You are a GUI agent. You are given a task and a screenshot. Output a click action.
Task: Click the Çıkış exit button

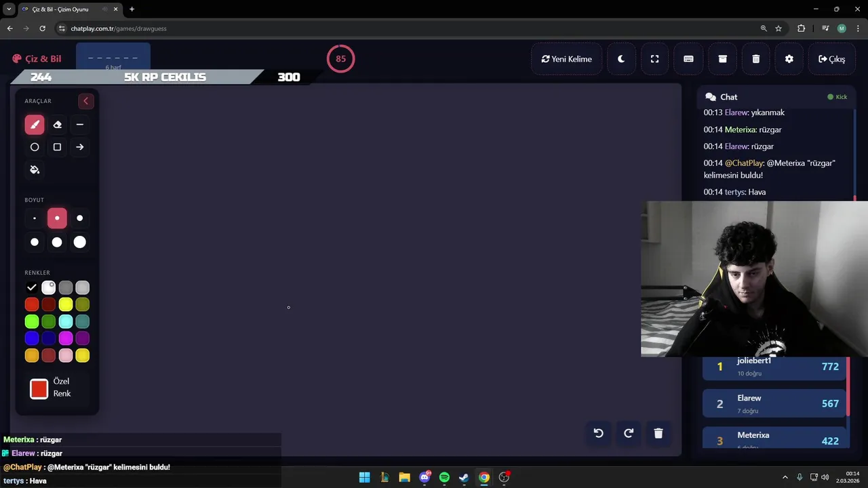click(x=831, y=59)
